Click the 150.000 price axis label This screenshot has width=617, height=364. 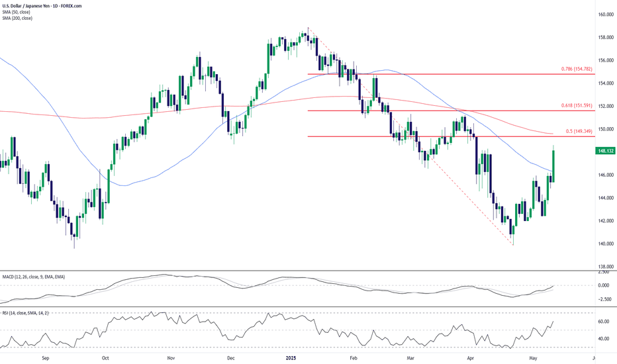tap(606, 129)
